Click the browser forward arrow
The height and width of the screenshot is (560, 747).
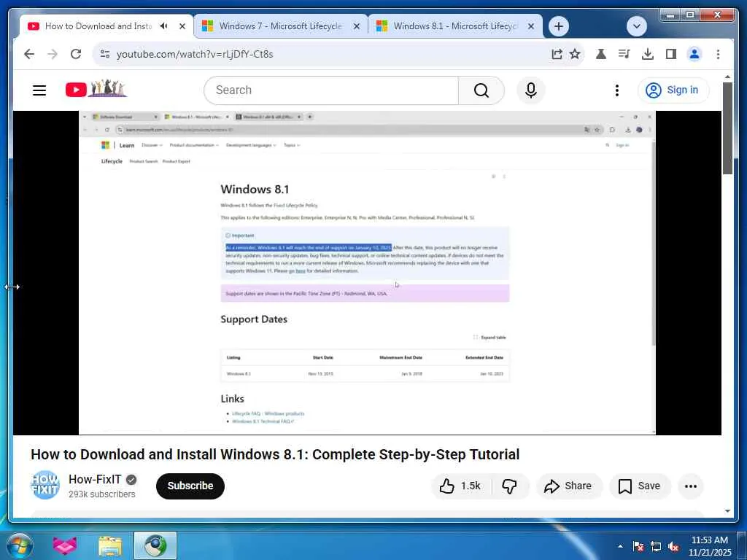pyautogui.click(x=53, y=54)
